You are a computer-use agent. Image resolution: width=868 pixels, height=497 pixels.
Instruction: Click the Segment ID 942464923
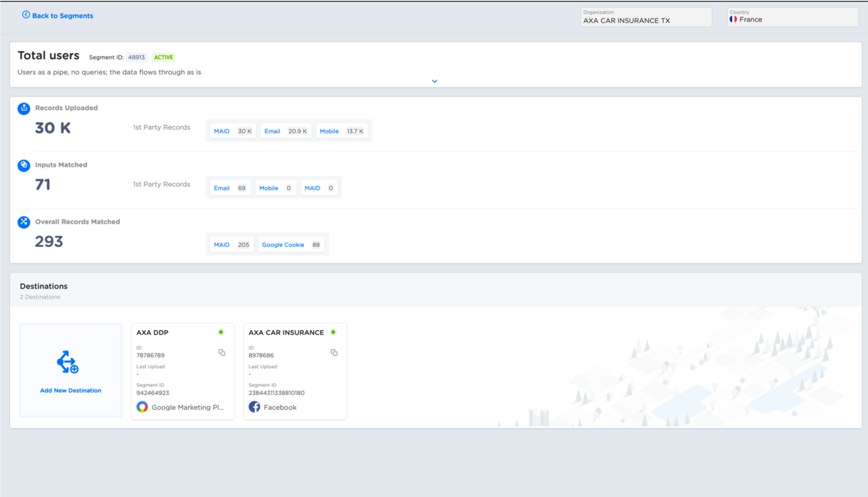[153, 393]
